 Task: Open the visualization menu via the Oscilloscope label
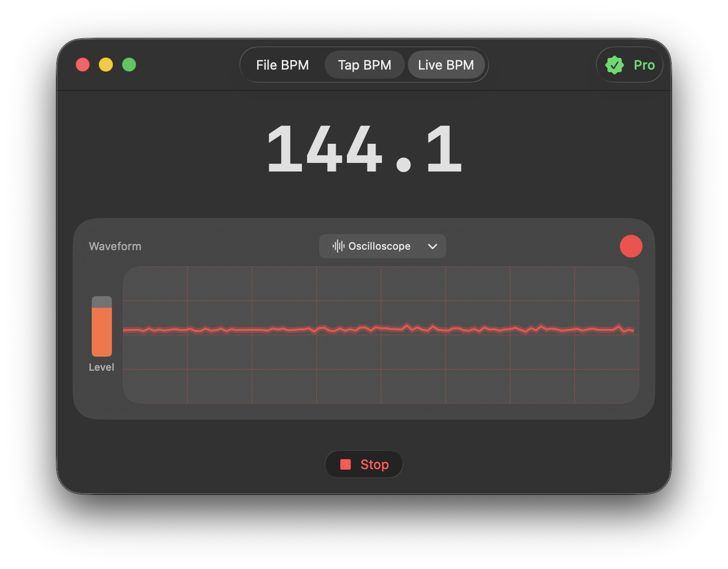pyautogui.click(x=379, y=246)
